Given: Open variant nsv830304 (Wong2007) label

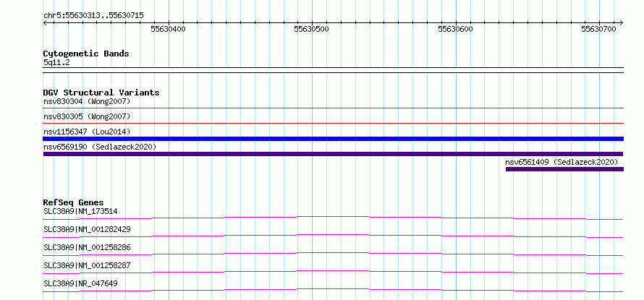Looking at the screenshot, I should (87, 101).
